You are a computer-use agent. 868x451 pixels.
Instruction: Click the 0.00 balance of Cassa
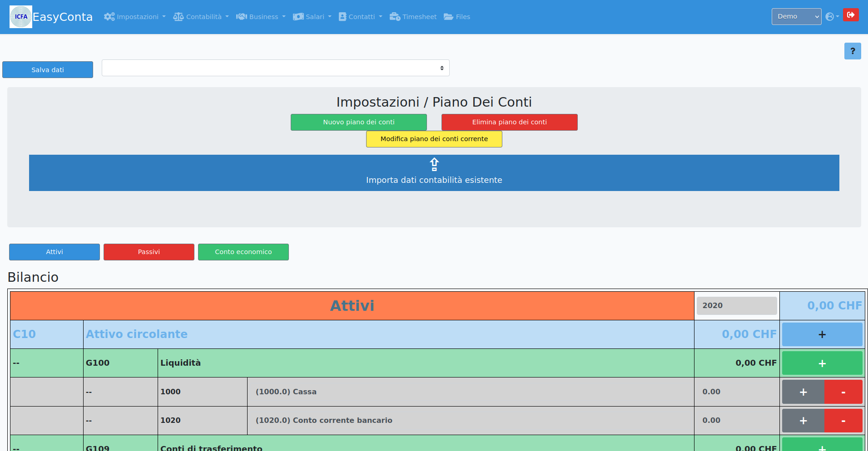coord(711,392)
